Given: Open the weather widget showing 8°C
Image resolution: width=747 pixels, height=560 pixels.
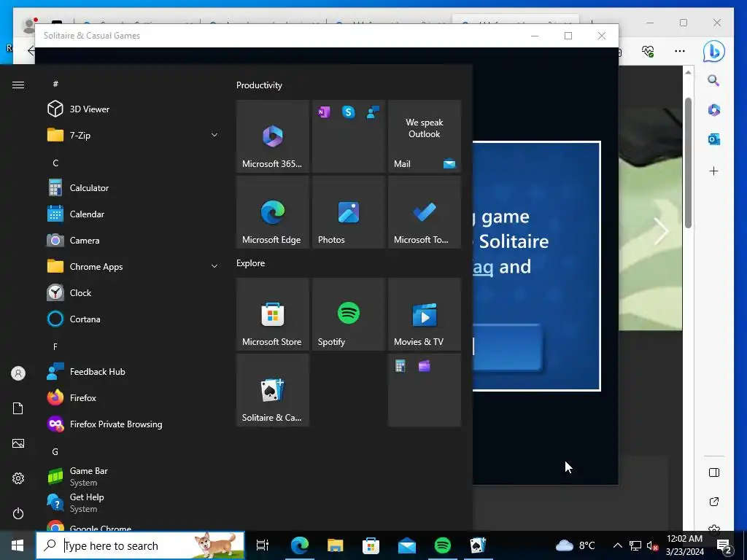Looking at the screenshot, I should point(575,545).
